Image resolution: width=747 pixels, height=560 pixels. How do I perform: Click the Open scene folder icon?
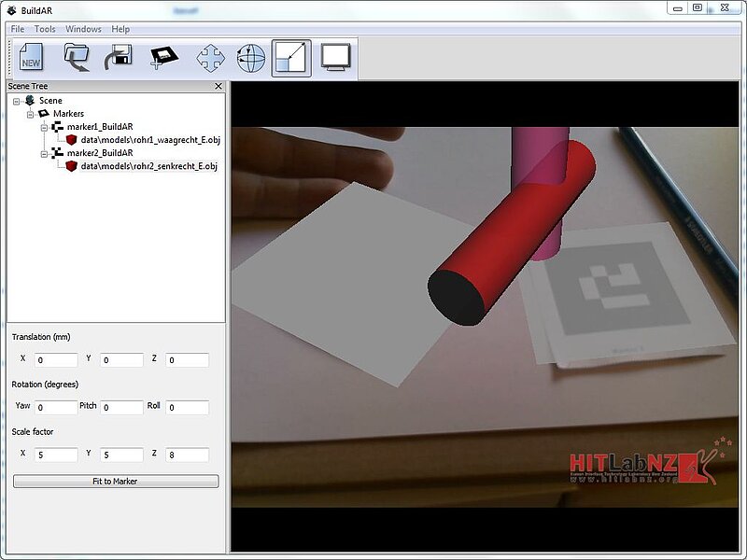point(77,58)
